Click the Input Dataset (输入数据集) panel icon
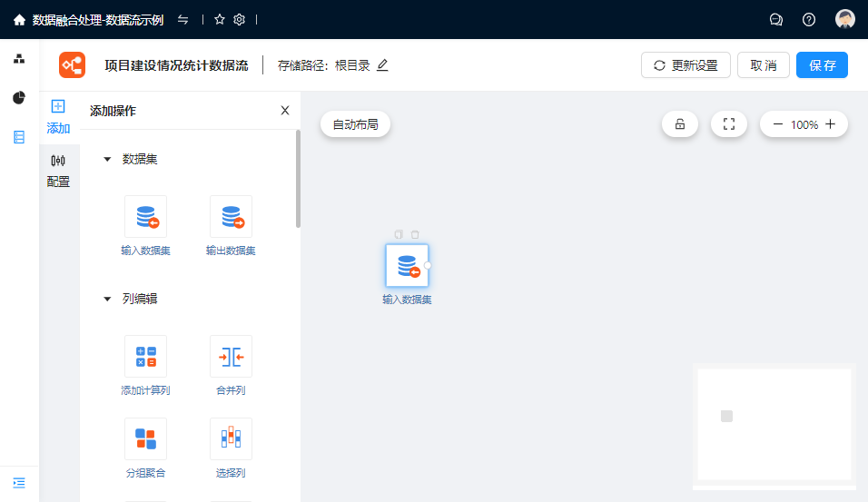The height and width of the screenshot is (502, 868). [145, 217]
